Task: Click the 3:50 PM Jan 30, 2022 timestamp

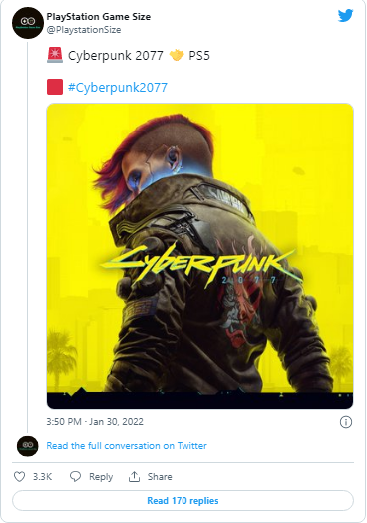Action: point(95,422)
